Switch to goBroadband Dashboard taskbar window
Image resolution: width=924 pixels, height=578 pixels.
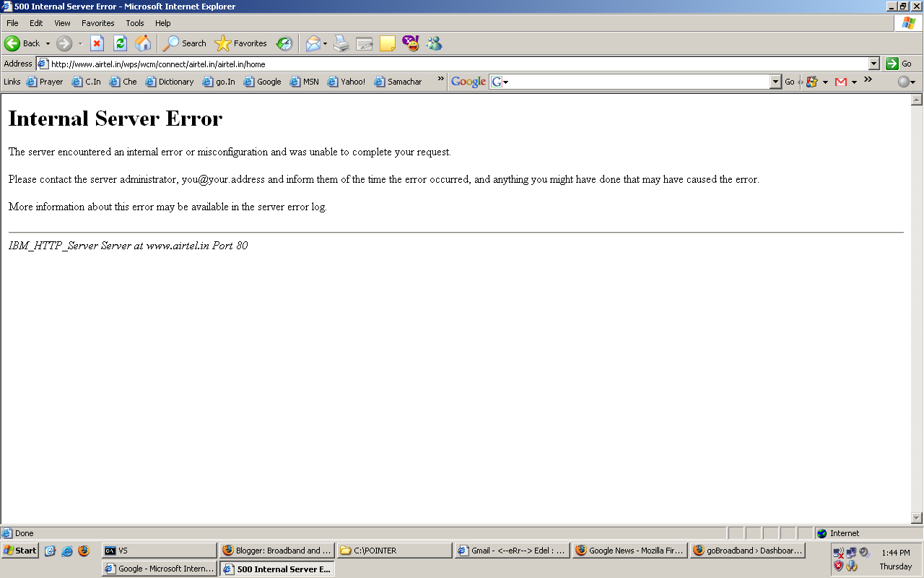tap(747, 551)
